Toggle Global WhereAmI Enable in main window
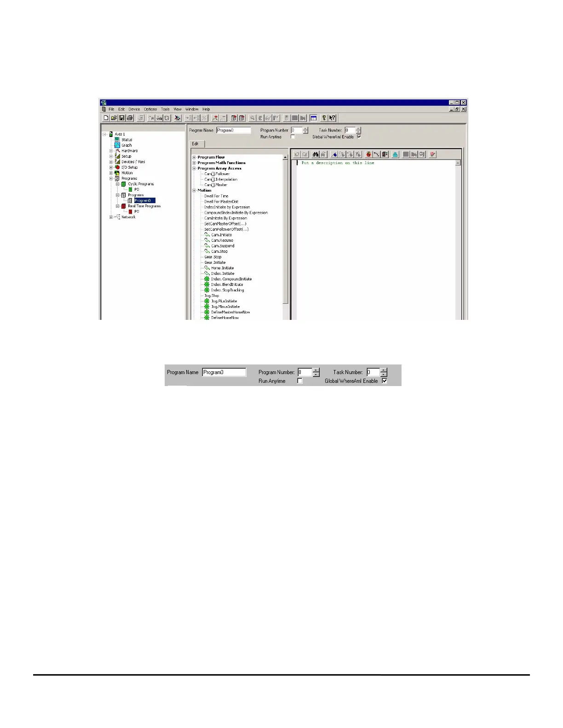Image resolution: width=563 pixels, height=728 pixels. [359, 137]
